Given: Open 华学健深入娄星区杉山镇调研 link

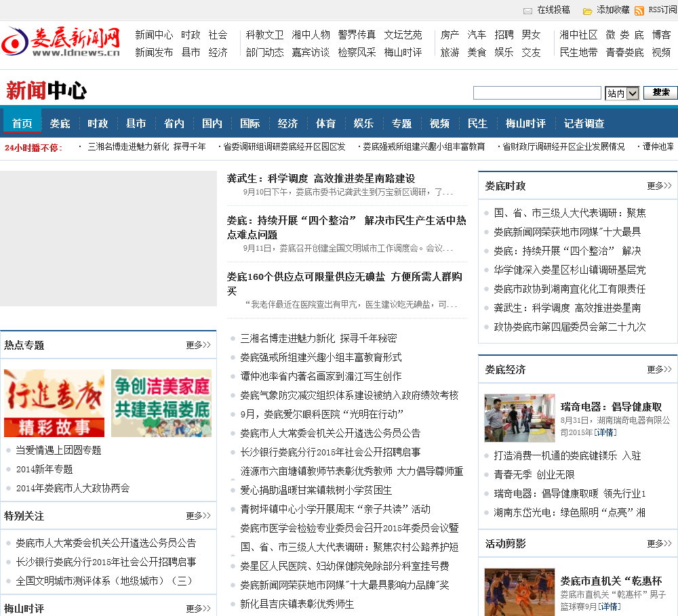Looking at the screenshot, I should click(x=570, y=270).
